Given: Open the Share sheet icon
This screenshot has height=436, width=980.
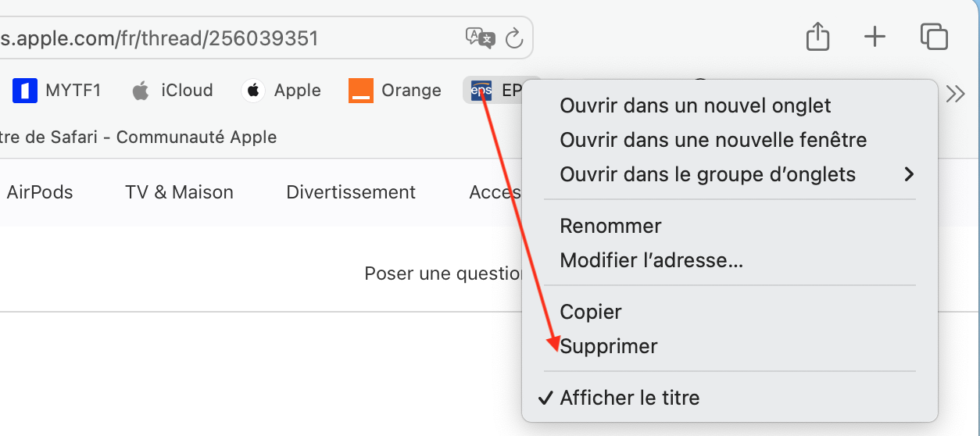Looking at the screenshot, I should point(817,37).
